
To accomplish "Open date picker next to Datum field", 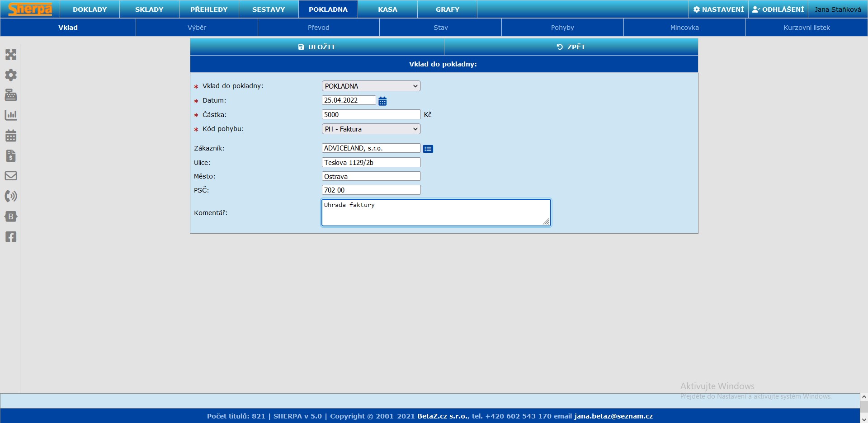I will pyautogui.click(x=382, y=101).
